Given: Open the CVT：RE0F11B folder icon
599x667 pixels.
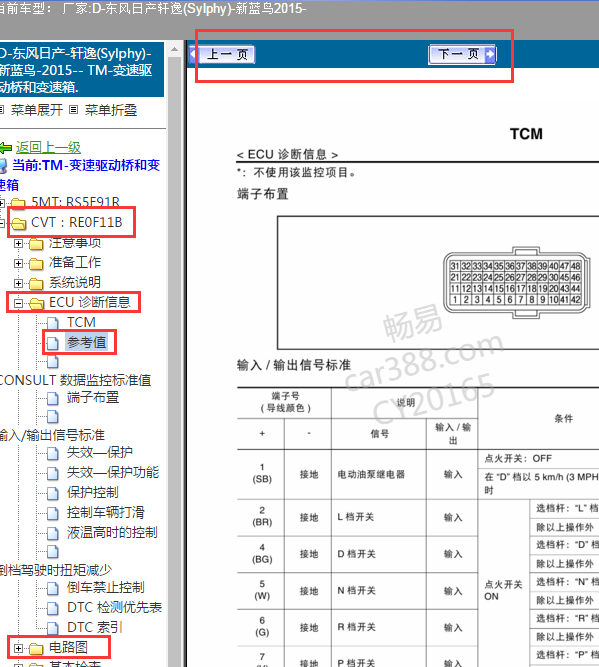Looking at the screenshot, I should click(19, 223).
